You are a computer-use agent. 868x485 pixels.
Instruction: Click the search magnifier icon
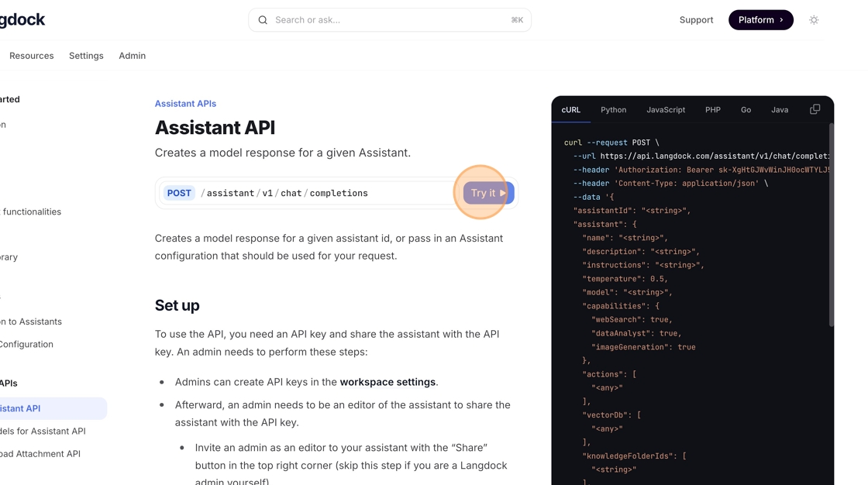pos(263,20)
